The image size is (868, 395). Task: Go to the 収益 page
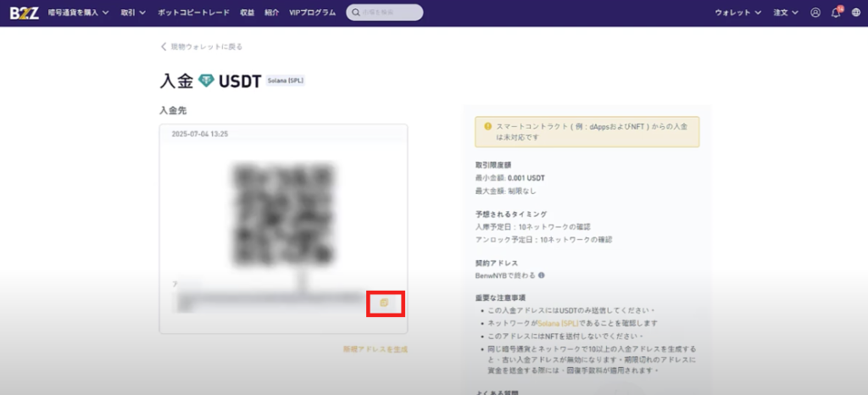click(248, 13)
